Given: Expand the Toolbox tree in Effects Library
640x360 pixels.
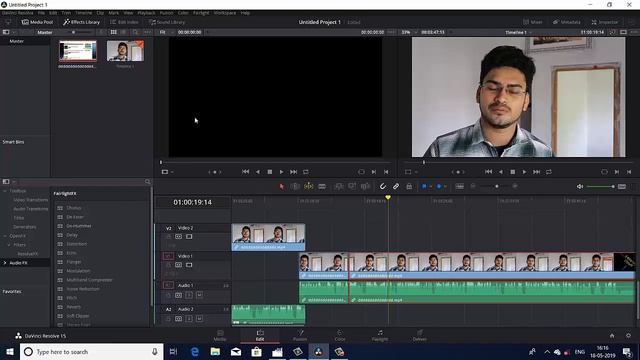Looking at the screenshot, I should tap(5, 191).
